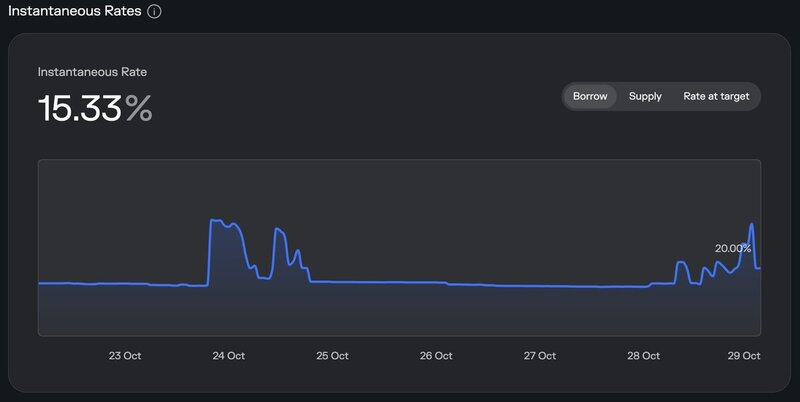Click the 23 Oct axis label
Viewport: 800px width, 402px height.
127,355
